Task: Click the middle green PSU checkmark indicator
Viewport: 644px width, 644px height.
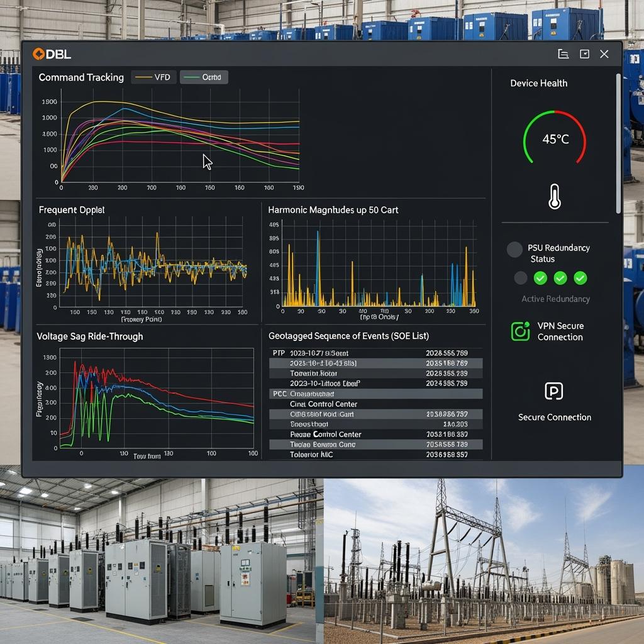Action: [560, 278]
